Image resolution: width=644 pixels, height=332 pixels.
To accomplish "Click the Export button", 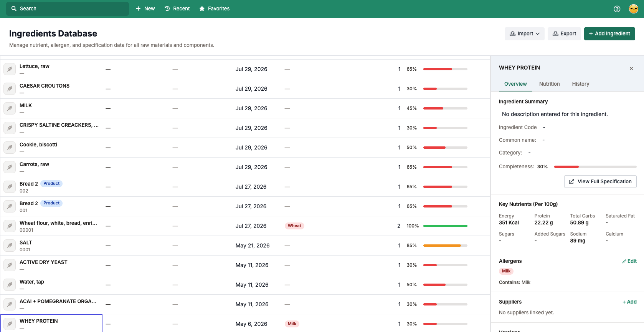I will coord(564,34).
